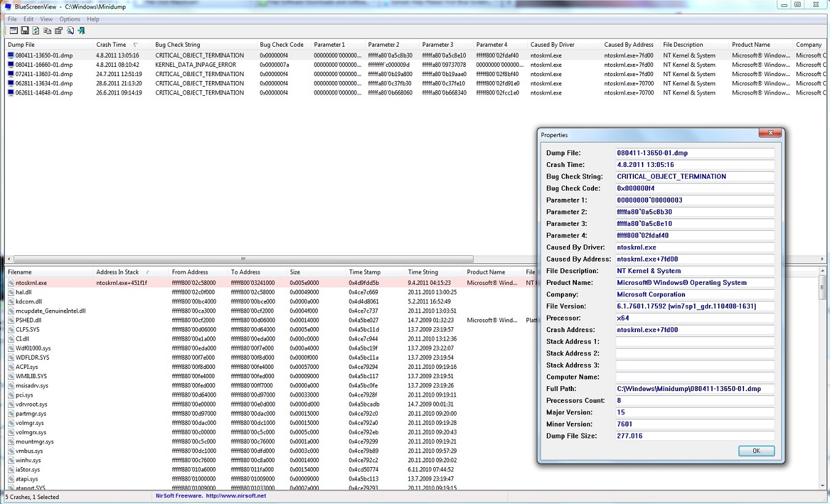Click the Bug Check String value field
Viewport: 830px width, 504px height.
point(694,177)
